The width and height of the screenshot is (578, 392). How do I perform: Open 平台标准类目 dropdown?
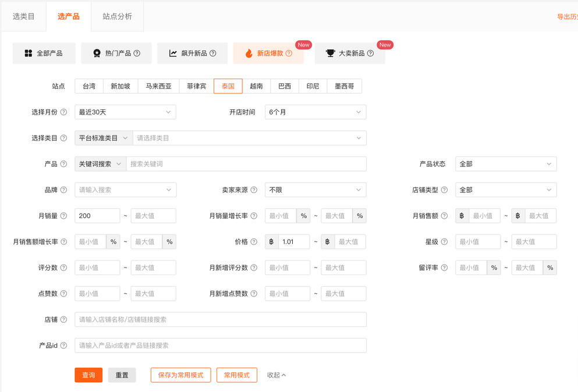point(104,138)
